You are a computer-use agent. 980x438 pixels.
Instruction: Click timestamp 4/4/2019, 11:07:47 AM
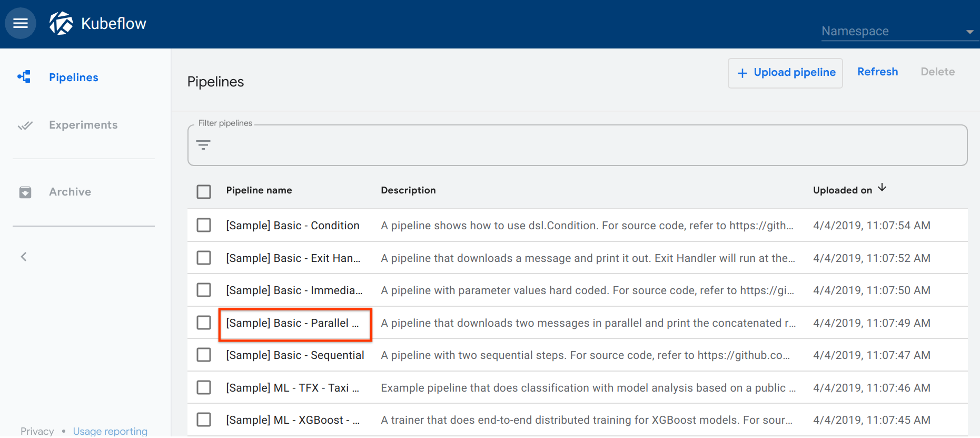[x=872, y=355]
